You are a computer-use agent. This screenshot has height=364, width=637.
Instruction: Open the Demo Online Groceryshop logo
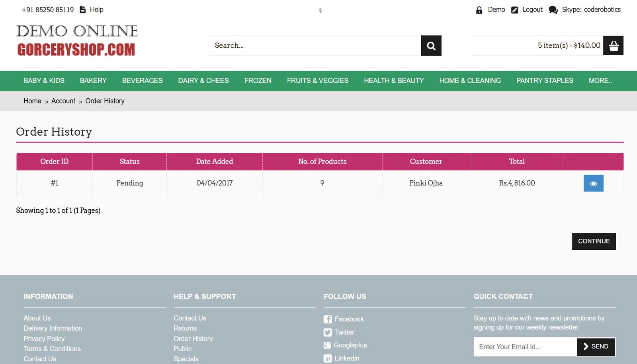[77, 40]
